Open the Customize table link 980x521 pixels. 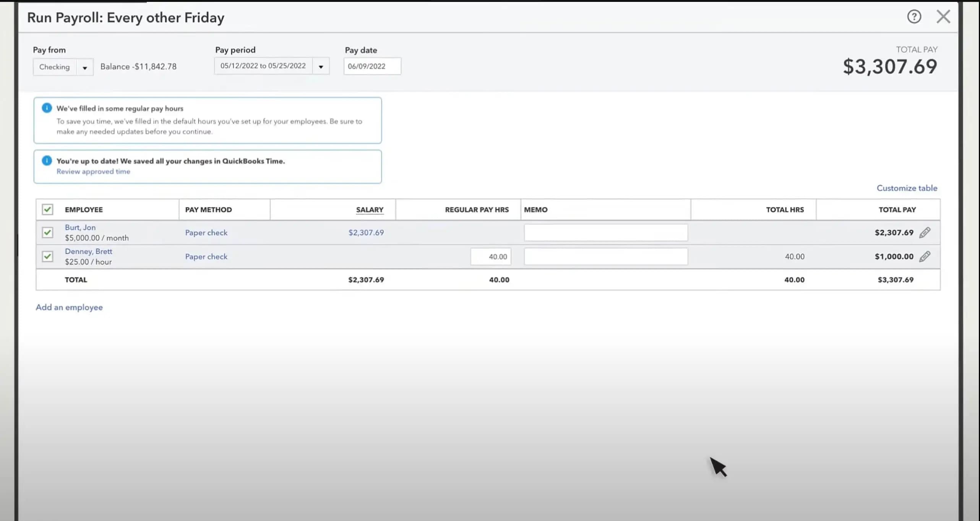click(907, 188)
